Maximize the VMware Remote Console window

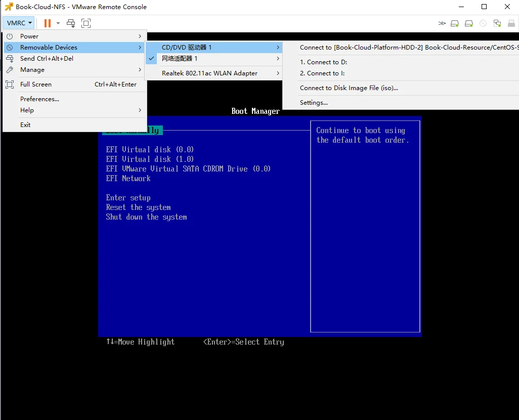(484, 7)
